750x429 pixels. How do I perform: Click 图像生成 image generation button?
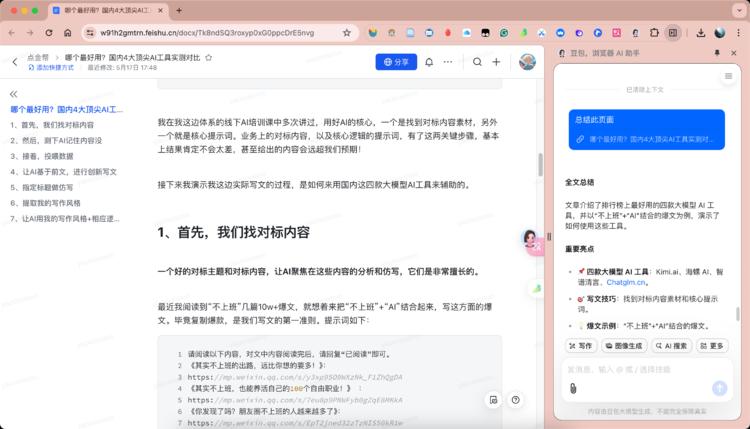[x=624, y=345]
